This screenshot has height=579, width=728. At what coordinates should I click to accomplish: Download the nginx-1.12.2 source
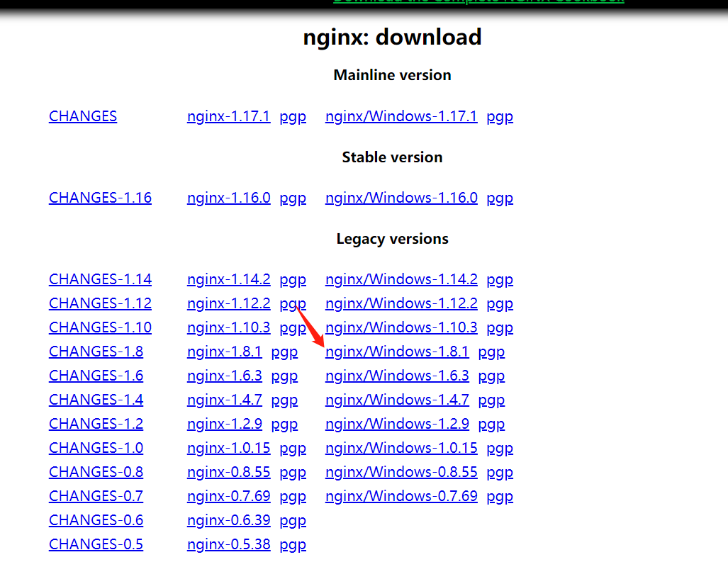[x=228, y=303]
